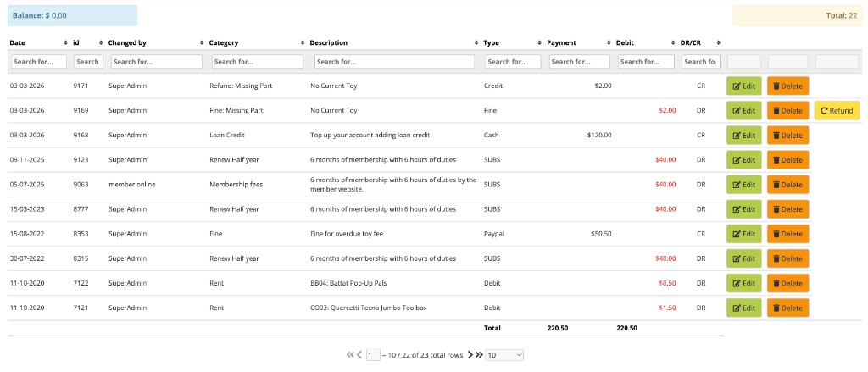This screenshot has width=868, height=372.
Task: Edit transaction 8315
Action: click(x=744, y=258)
